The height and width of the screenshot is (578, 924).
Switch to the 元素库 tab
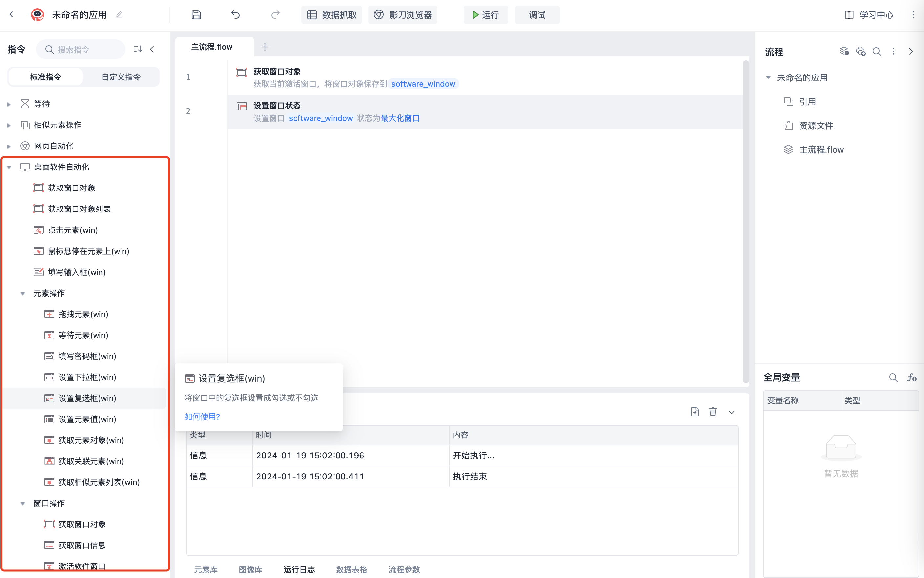coord(206,569)
